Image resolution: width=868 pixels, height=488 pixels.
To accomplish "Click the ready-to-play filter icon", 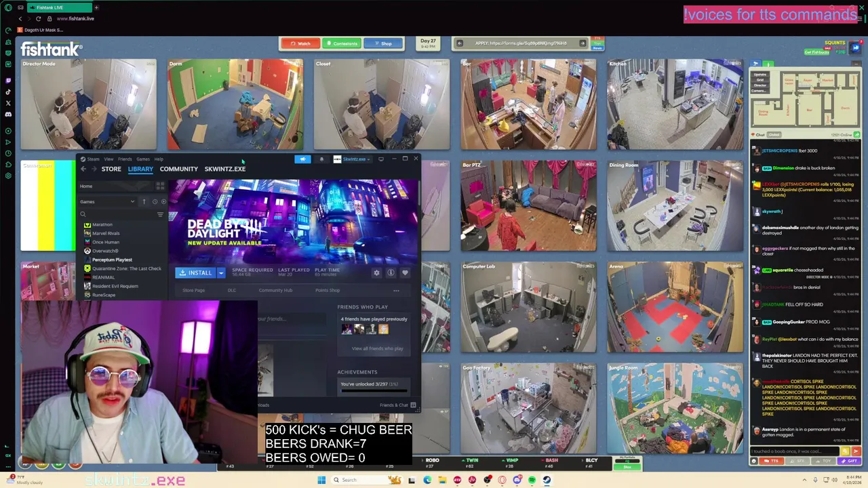I will (163, 201).
